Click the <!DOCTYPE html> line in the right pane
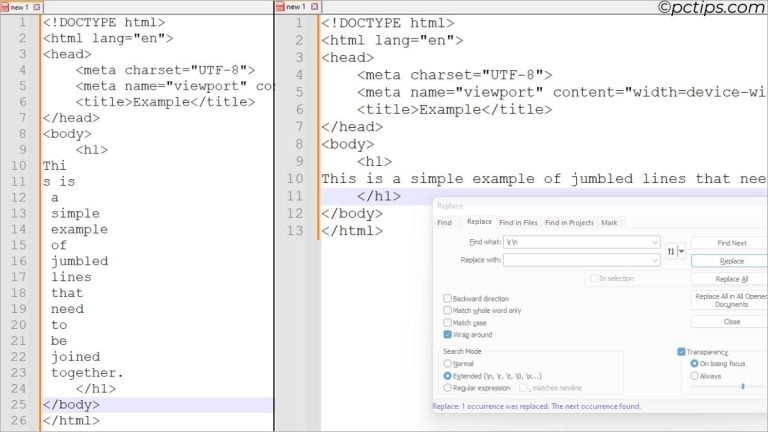Screen dimensions: 768x432 pos(387,23)
